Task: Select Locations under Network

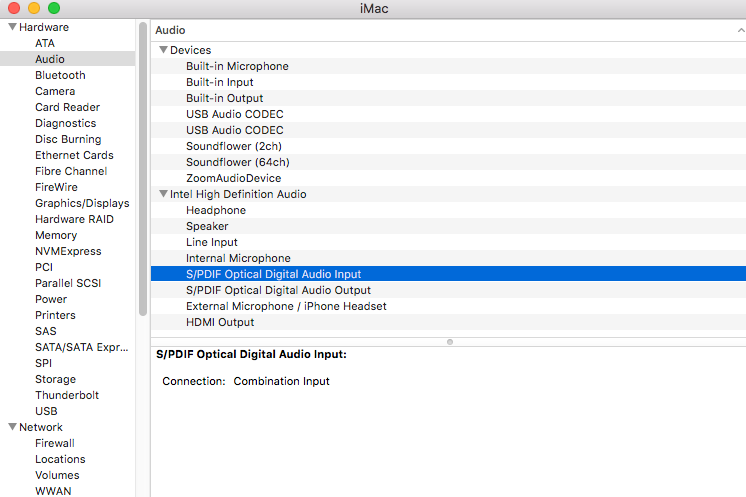Action: 60,459
